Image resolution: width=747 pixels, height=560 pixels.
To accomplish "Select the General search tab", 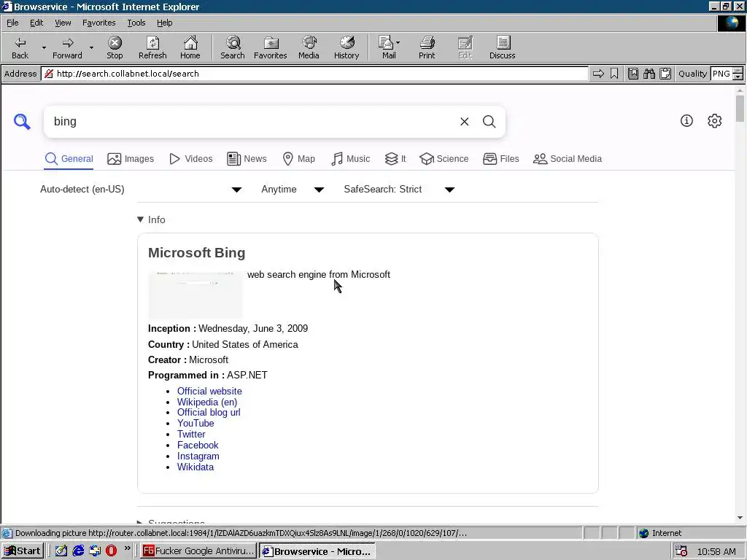I will click(x=69, y=158).
